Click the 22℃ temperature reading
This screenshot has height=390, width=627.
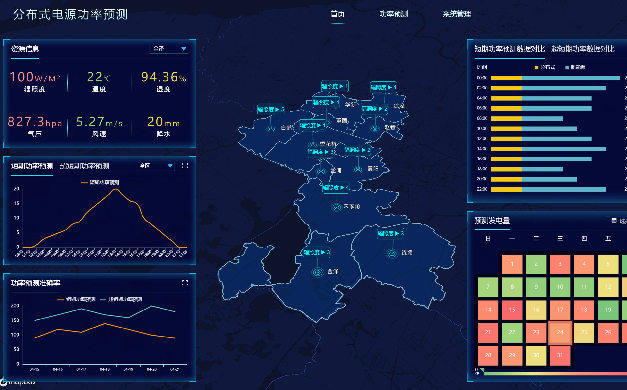[x=99, y=77]
